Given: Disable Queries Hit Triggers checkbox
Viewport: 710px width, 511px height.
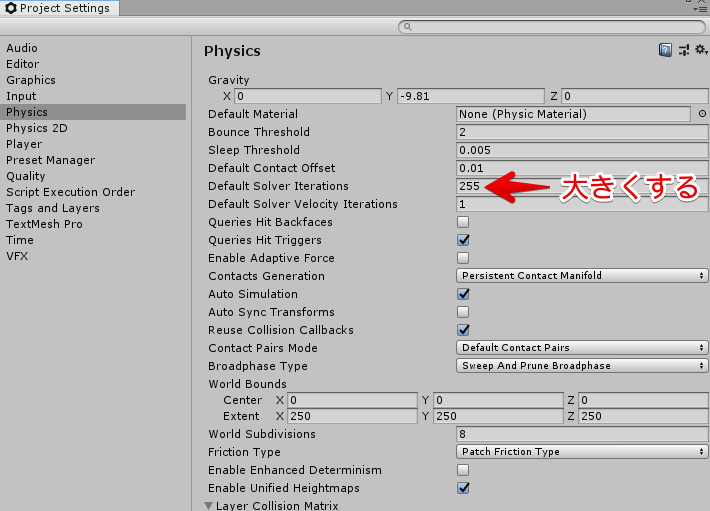Looking at the screenshot, I should 463,240.
